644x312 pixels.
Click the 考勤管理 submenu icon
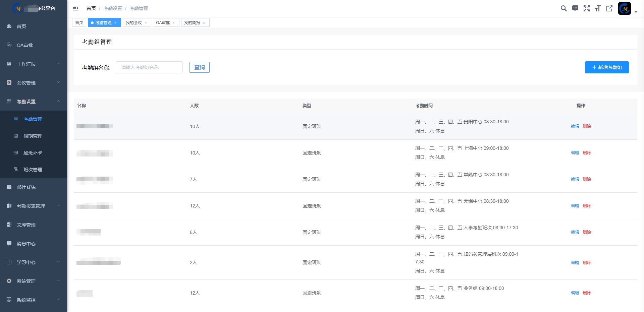pos(16,119)
